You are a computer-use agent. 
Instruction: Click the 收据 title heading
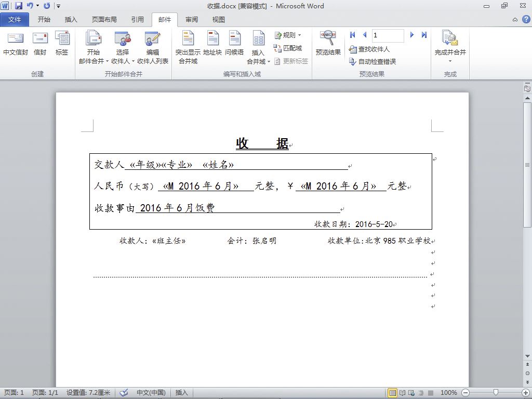(262, 143)
